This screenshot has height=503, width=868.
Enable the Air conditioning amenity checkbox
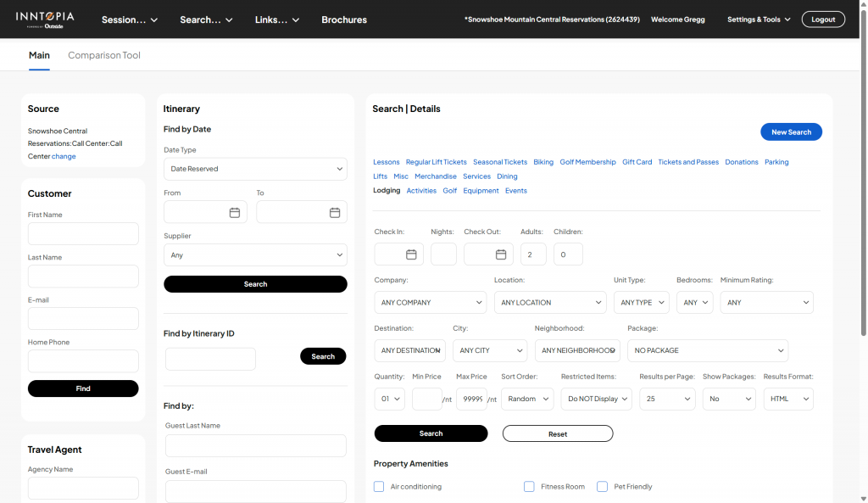coord(379,486)
